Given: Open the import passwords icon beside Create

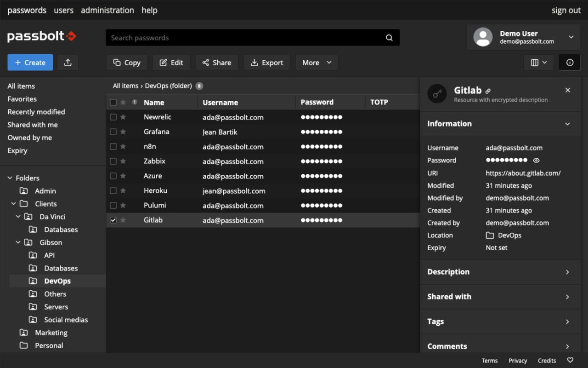Looking at the screenshot, I should pyautogui.click(x=68, y=62).
